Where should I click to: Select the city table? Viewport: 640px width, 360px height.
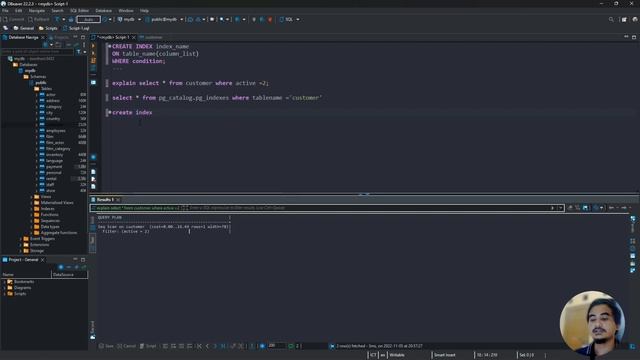click(49, 113)
